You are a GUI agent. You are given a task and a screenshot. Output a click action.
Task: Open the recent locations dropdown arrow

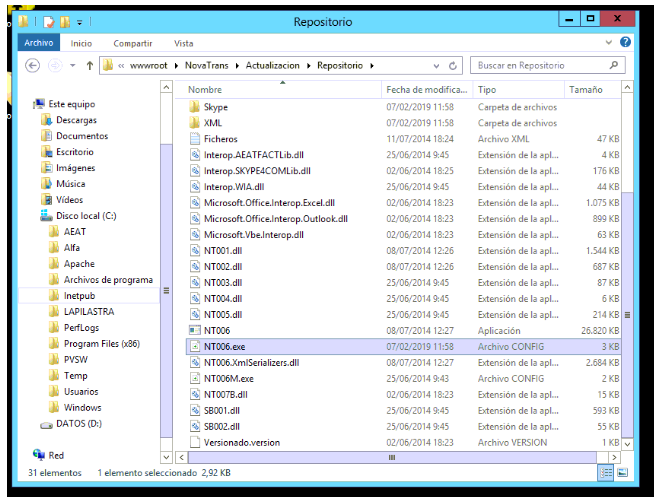click(73, 66)
